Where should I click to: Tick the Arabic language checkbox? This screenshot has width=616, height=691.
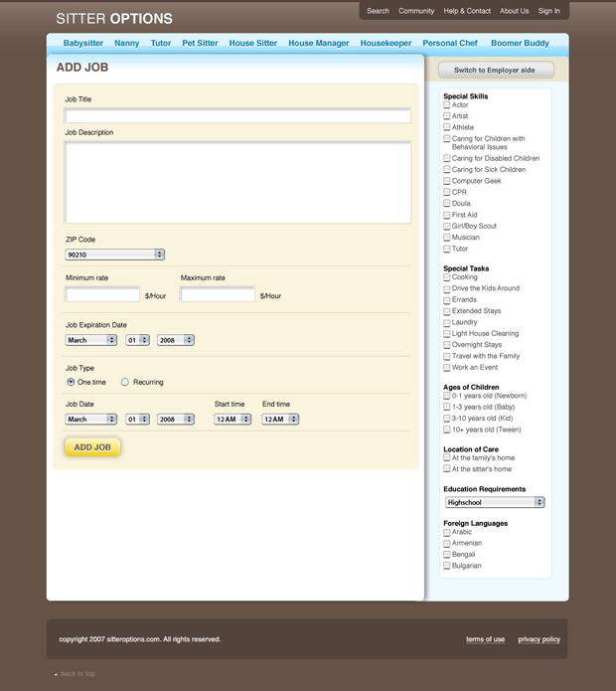point(447,532)
